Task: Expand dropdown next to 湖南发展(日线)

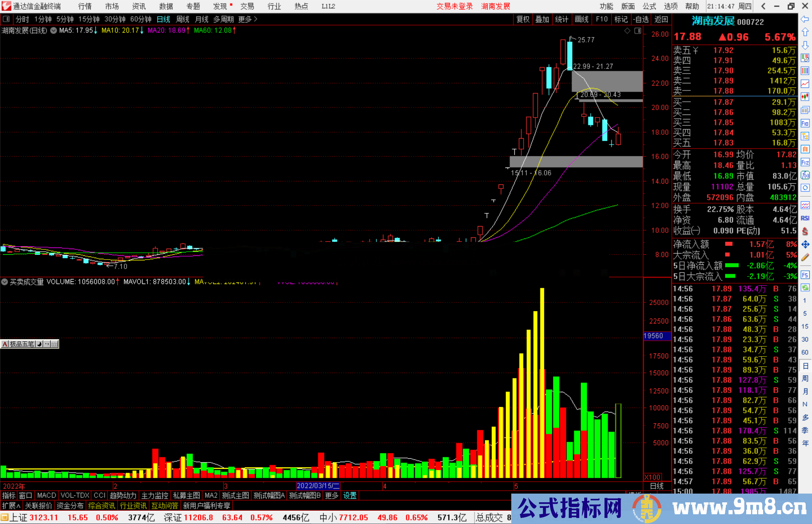Action: (x=53, y=31)
